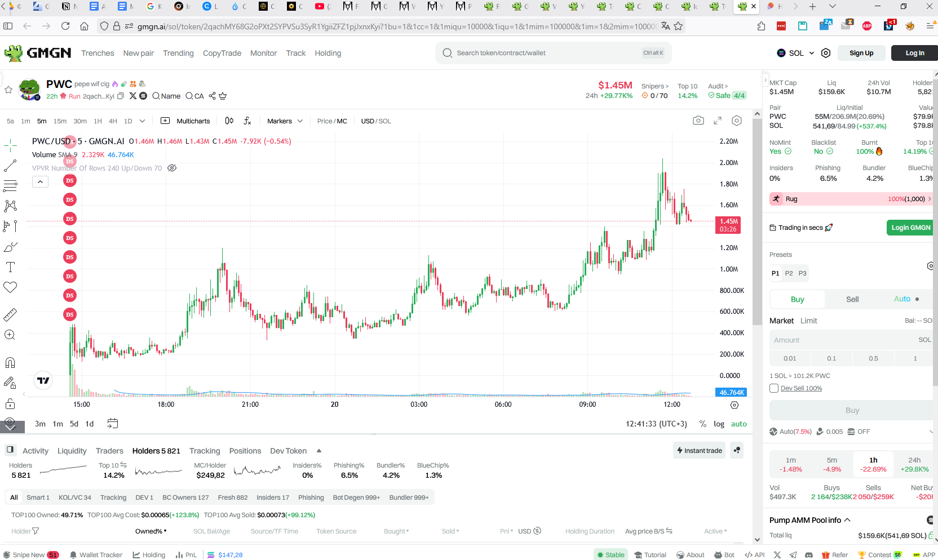Viewport: 938px width, 560px height.
Task: Open the Fibonacci retracement tool group
Action: pyautogui.click(x=10, y=186)
